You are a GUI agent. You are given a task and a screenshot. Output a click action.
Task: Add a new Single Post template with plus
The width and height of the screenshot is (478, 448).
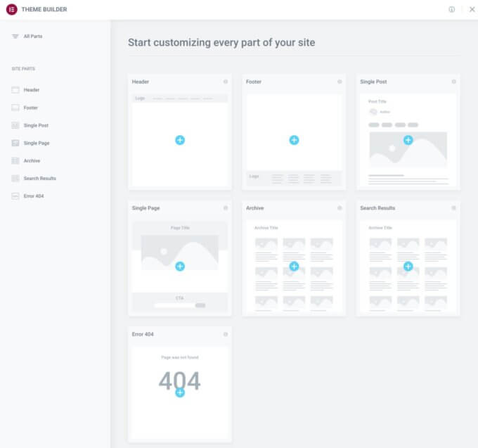[408, 140]
